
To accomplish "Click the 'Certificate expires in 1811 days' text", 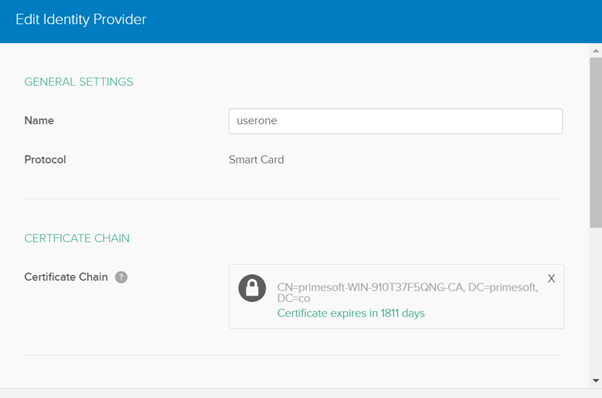I will tap(351, 313).
